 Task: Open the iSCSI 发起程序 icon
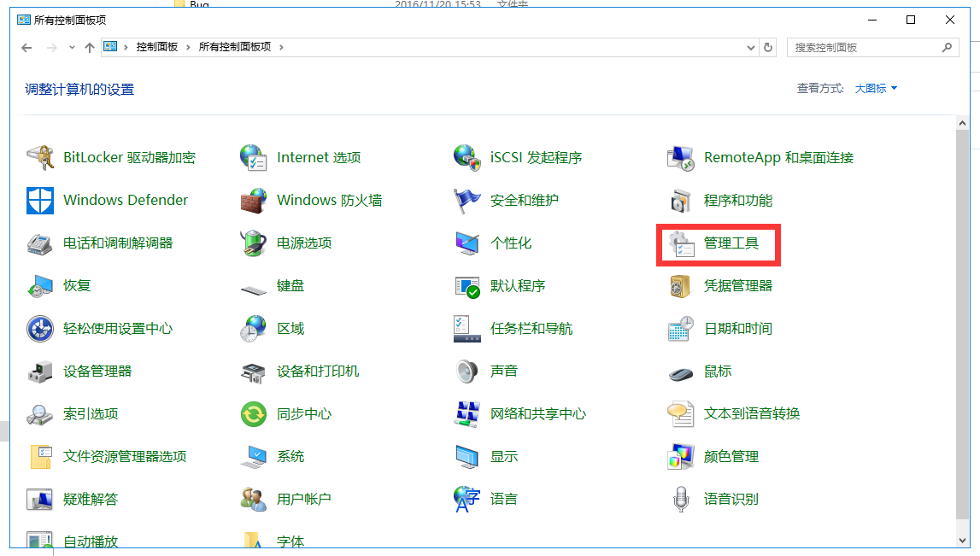[467, 157]
